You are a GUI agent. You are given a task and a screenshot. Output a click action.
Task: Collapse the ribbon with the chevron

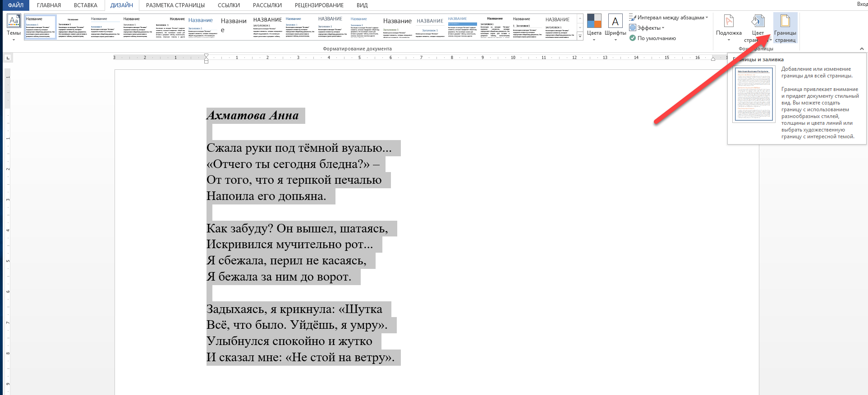coord(862,49)
